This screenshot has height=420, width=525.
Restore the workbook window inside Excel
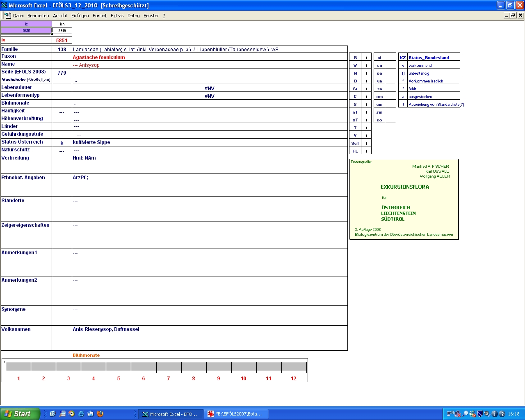click(513, 15)
